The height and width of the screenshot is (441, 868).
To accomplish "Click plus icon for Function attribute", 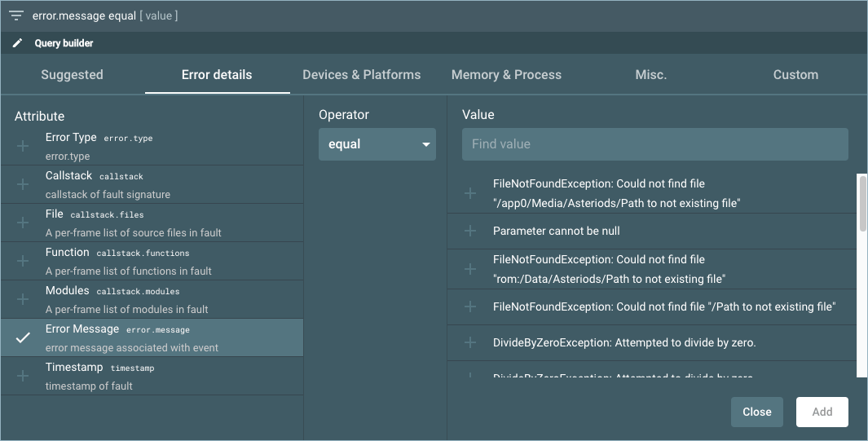I will (x=23, y=262).
